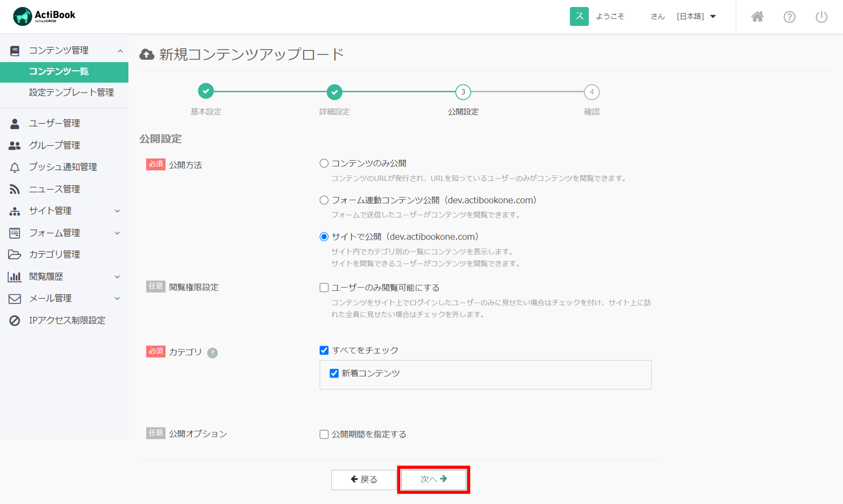Click the グループ管理 people icon

pos(15,145)
